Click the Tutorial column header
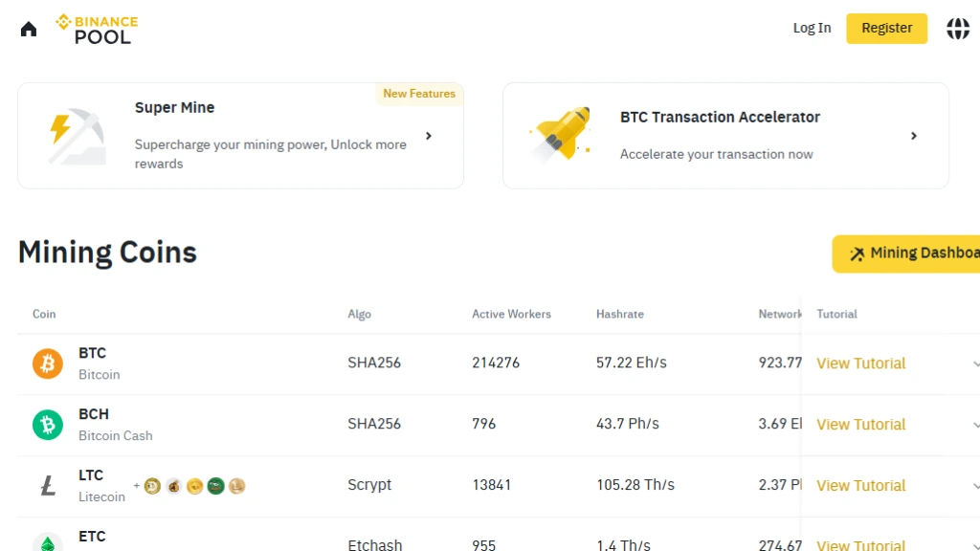This screenshot has width=980, height=551. point(836,314)
